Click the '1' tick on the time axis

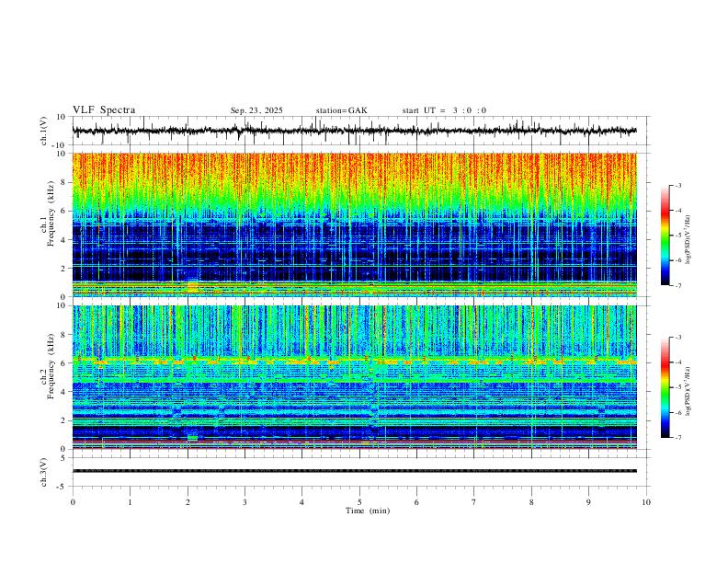coord(130,502)
